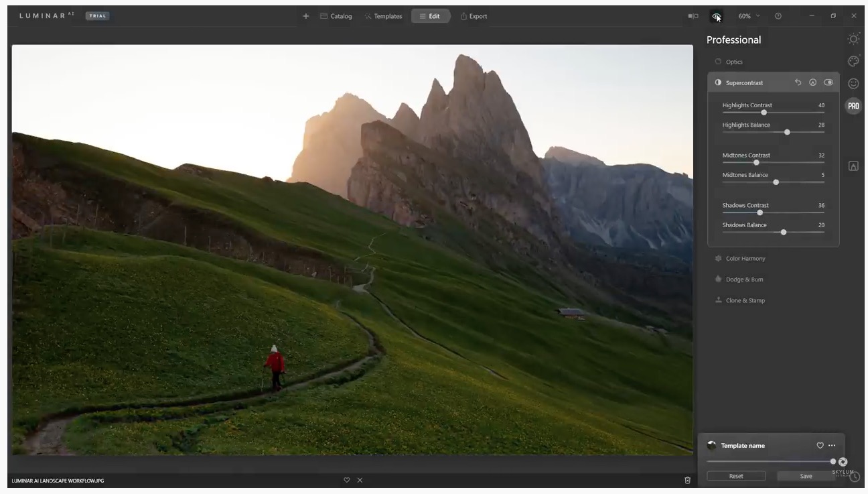
Task: Expand the Color Harmony tool
Action: point(745,259)
